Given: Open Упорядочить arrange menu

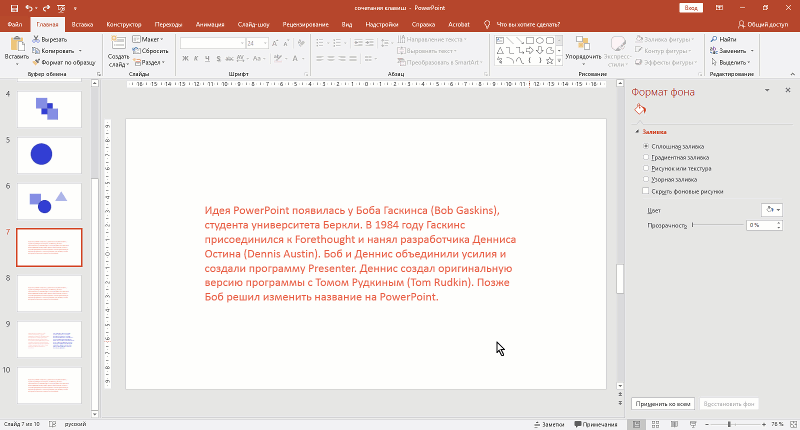Looking at the screenshot, I should (583, 51).
